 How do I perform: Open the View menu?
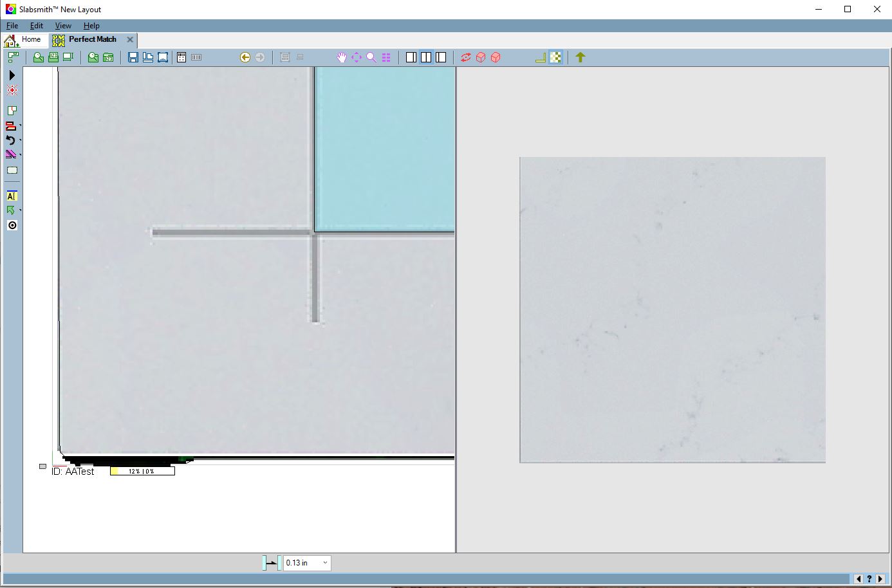point(63,26)
